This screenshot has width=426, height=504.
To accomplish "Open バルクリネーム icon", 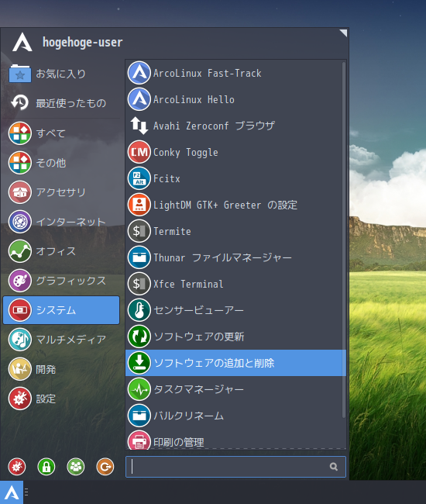I will point(139,416).
